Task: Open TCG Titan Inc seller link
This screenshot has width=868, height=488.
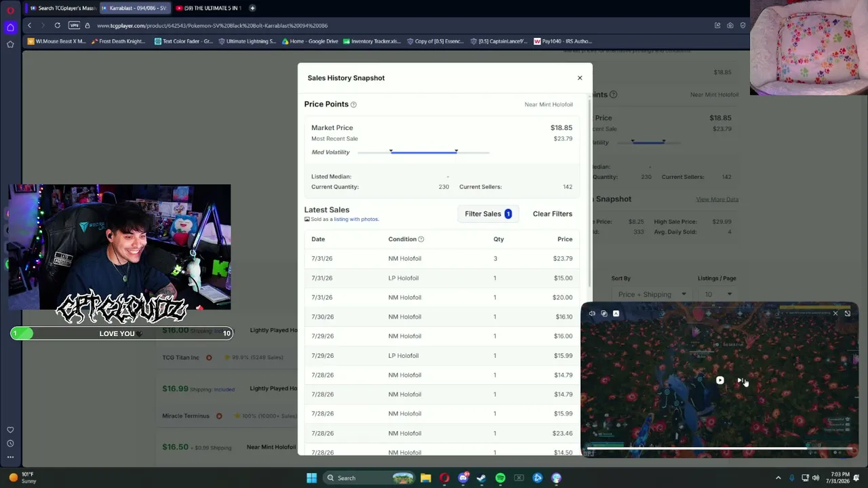Action: click(x=180, y=357)
